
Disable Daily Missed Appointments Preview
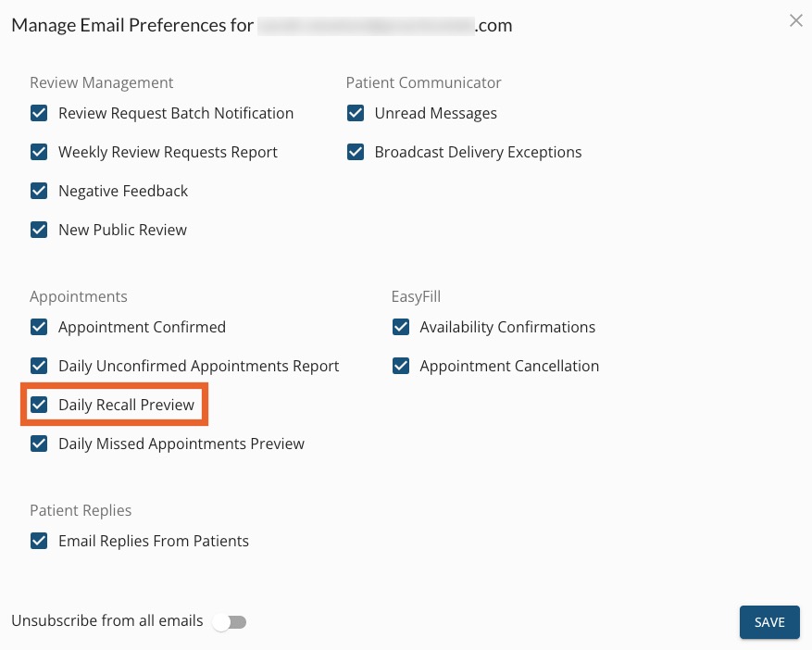point(39,444)
